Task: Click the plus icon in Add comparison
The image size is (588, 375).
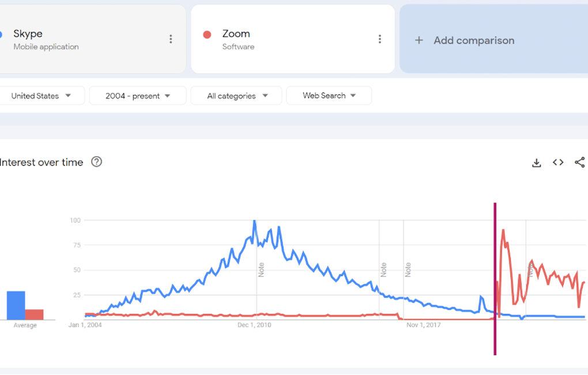Action: 419,40
